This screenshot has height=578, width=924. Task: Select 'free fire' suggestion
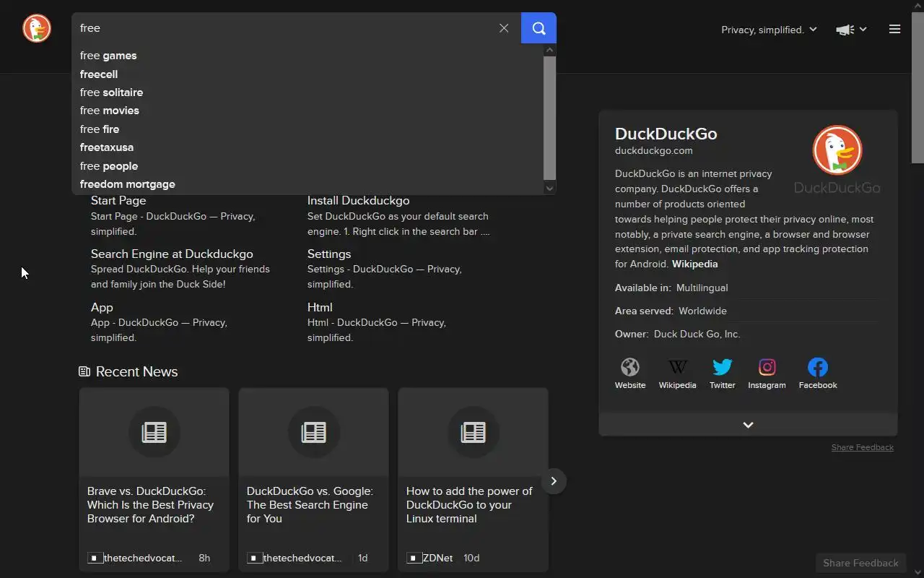[x=308, y=129]
